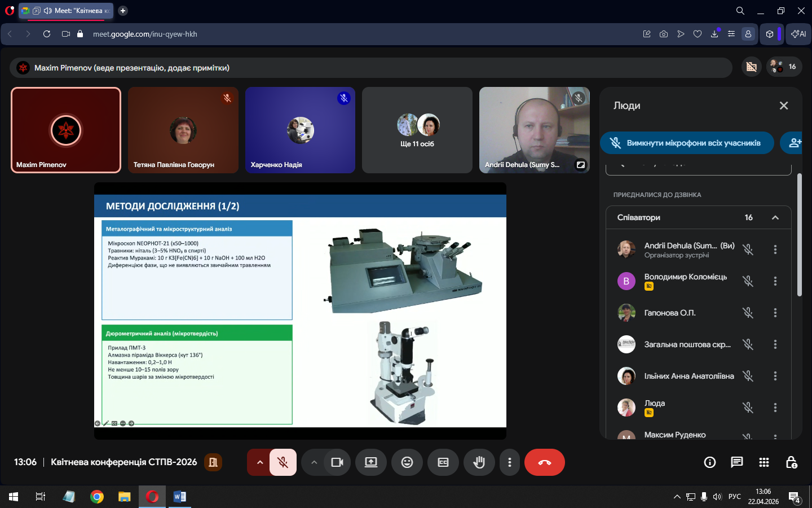Open host controls lock icon
Viewport: 812px width, 508px height.
[791, 462]
